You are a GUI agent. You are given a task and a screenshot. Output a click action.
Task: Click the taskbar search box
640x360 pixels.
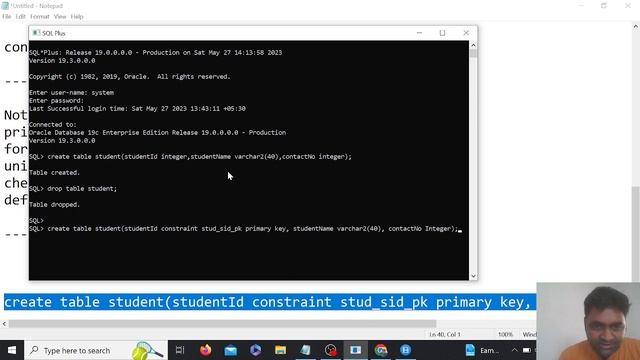(x=96, y=350)
